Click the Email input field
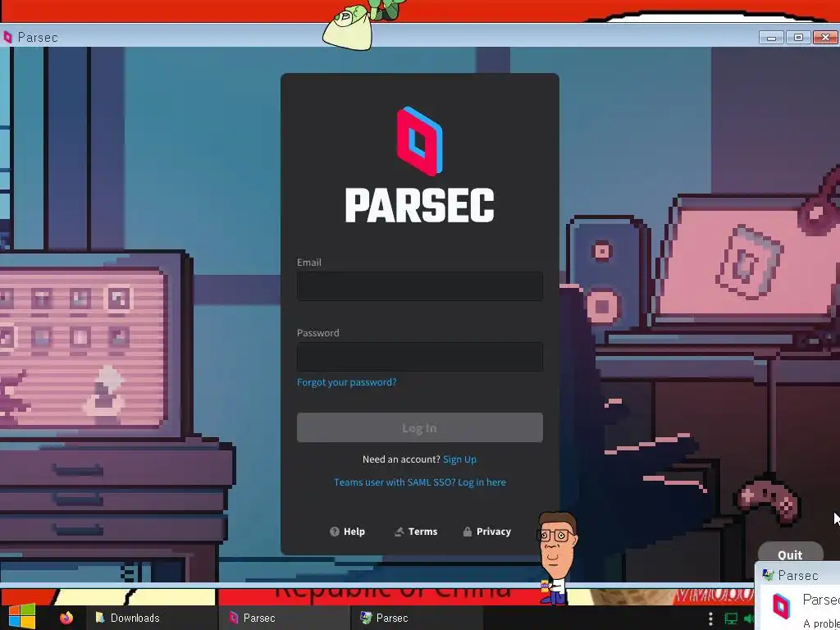 419,286
